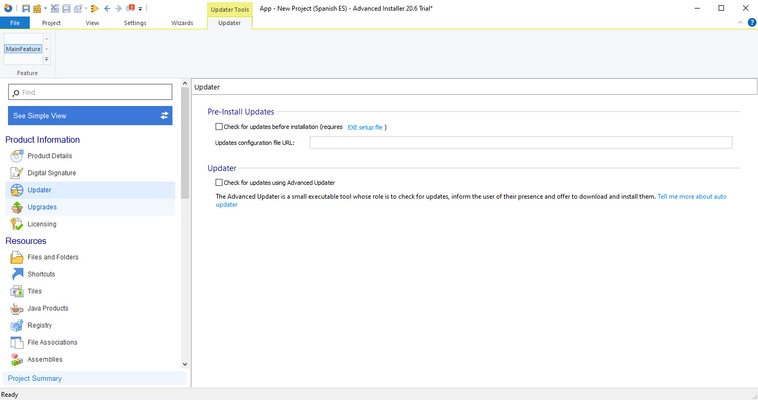Switch to the Project ribbon tab
758x400 pixels.
(x=51, y=23)
